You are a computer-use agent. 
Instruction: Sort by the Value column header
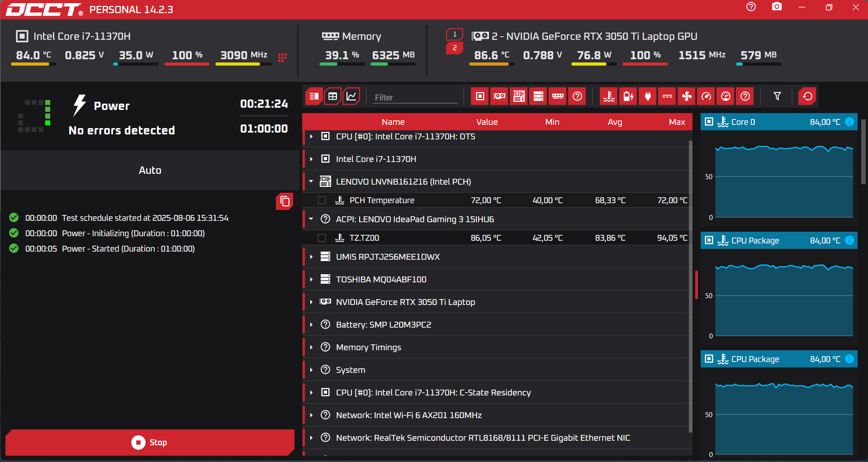coord(487,122)
